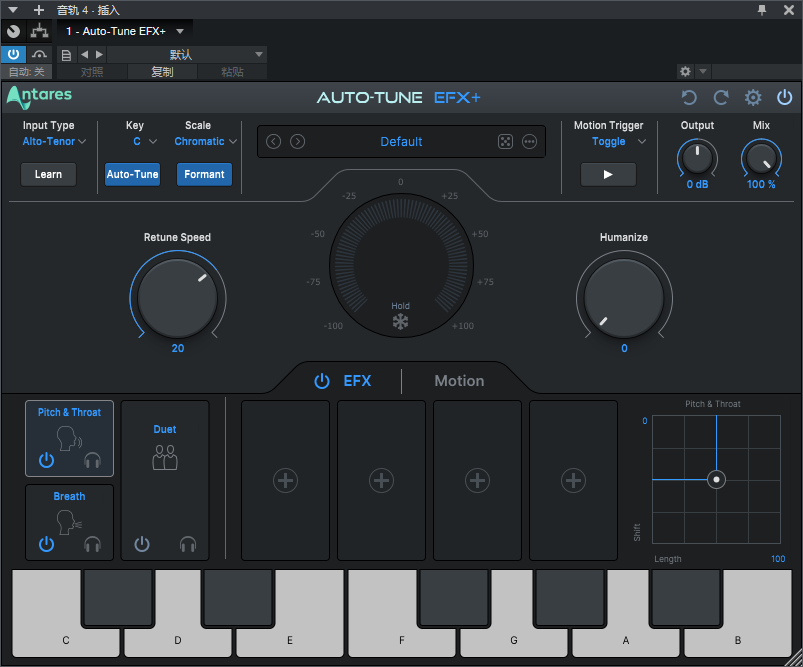Click the F piano key
The height and width of the screenshot is (667, 803).
pos(402,614)
